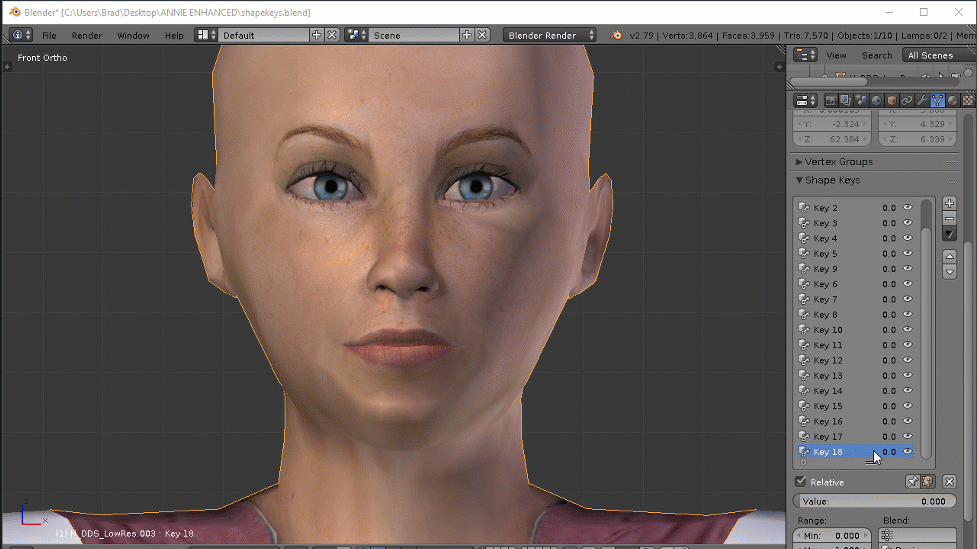The height and width of the screenshot is (549, 977).
Task: Adjust the shape key Value slider
Action: click(x=875, y=501)
